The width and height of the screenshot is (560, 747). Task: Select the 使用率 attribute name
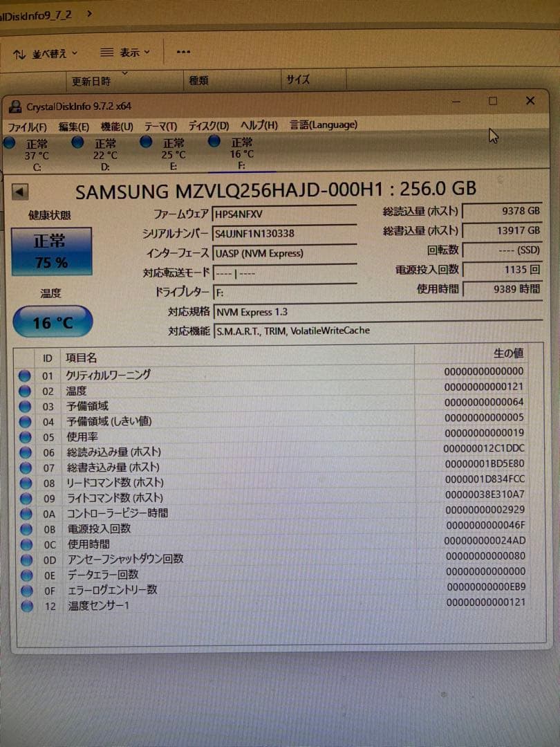pos(82,436)
